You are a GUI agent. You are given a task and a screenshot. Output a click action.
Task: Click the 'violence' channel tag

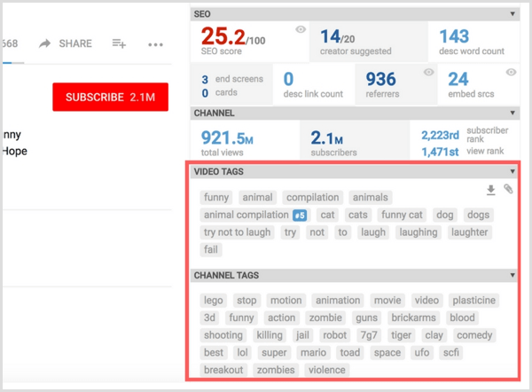[326, 370]
